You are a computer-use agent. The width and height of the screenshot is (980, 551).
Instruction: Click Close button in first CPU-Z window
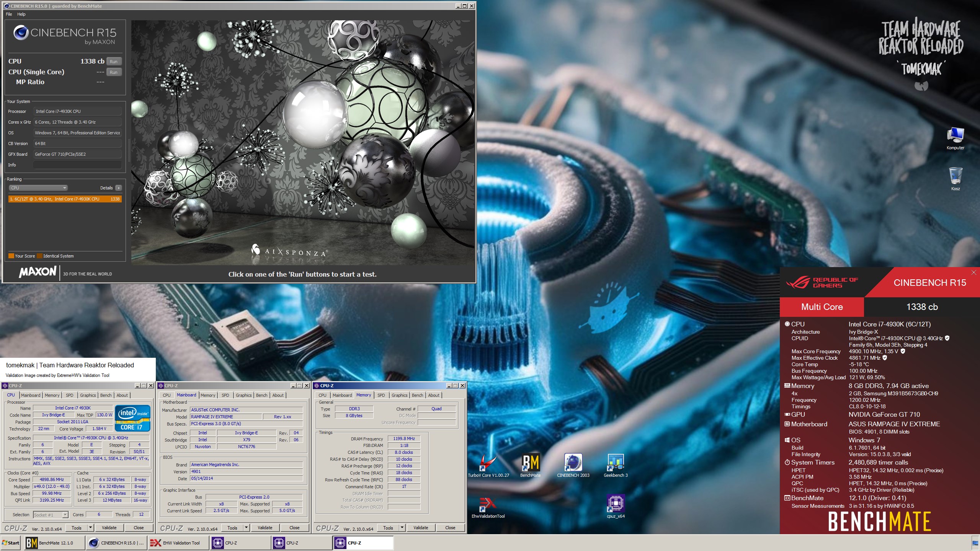pyautogui.click(x=139, y=528)
